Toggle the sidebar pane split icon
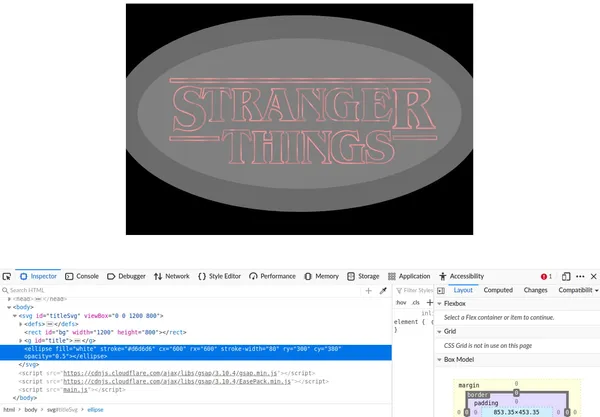Screen dimensions: 600x417 tap(441, 291)
